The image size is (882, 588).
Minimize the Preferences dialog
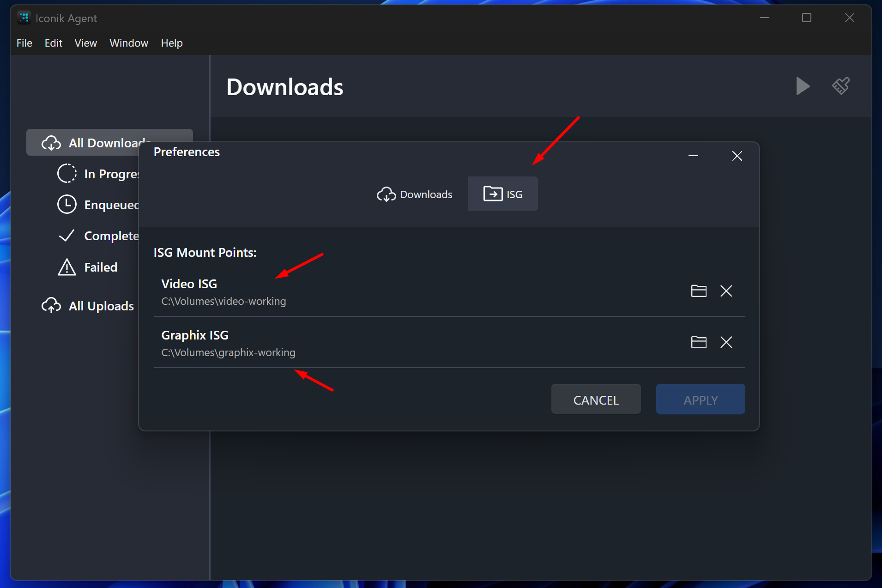click(x=693, y=156)
